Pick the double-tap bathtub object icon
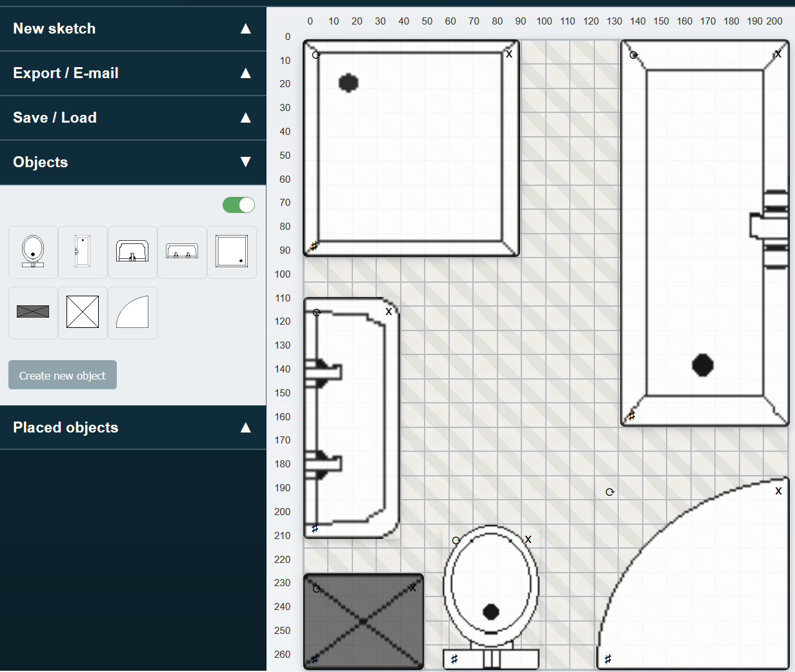 [182, 252]
